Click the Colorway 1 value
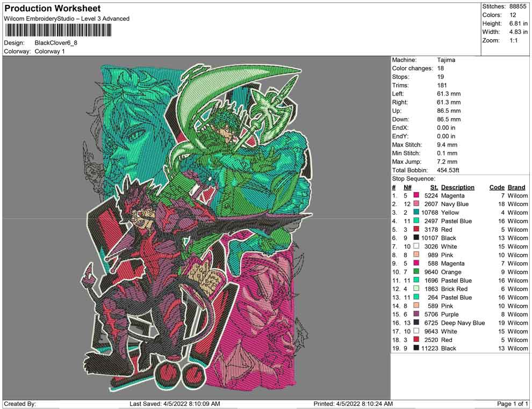Screen dimensions: 532x409 point(49,52)
